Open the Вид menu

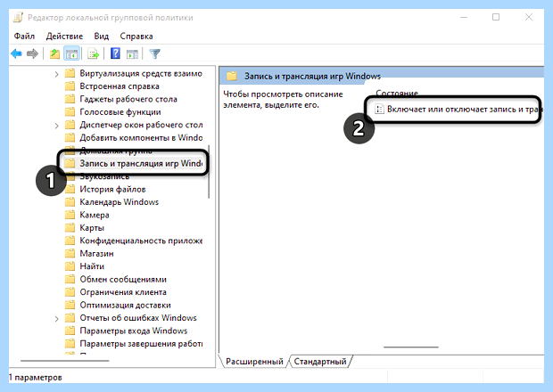pos(102,36)
